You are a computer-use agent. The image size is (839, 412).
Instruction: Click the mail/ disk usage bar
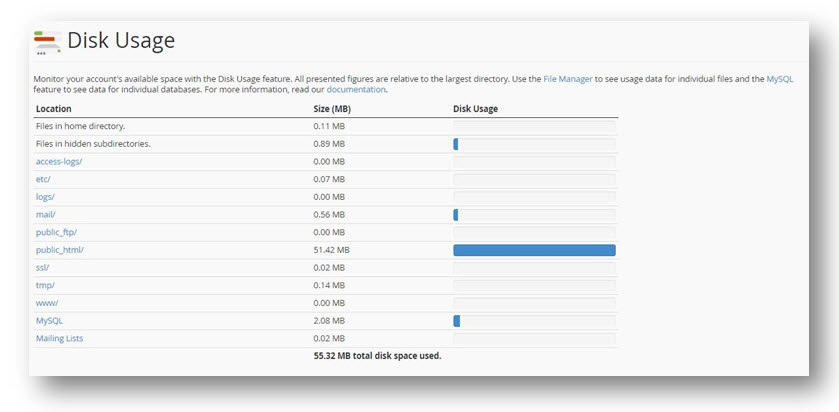(x=534, y=215)
